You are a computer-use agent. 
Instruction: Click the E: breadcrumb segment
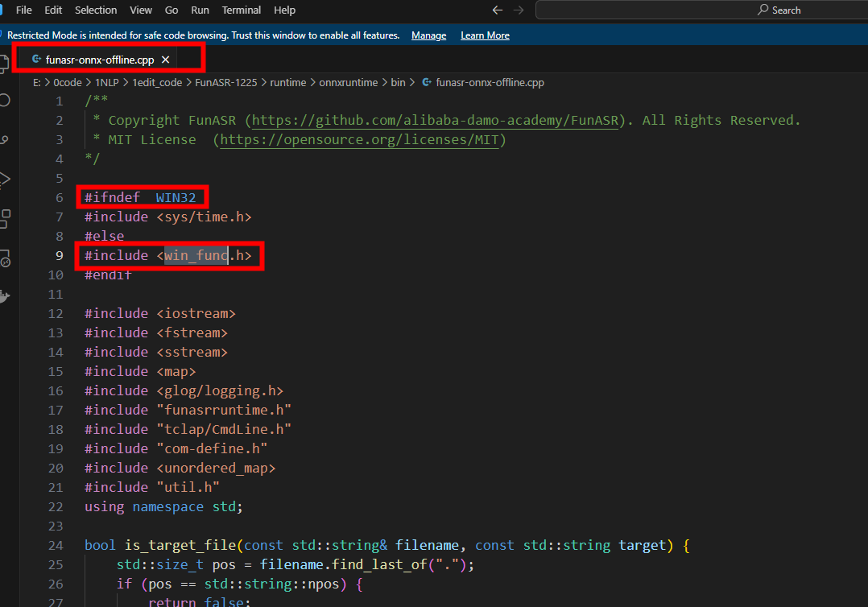click(36, 82)
